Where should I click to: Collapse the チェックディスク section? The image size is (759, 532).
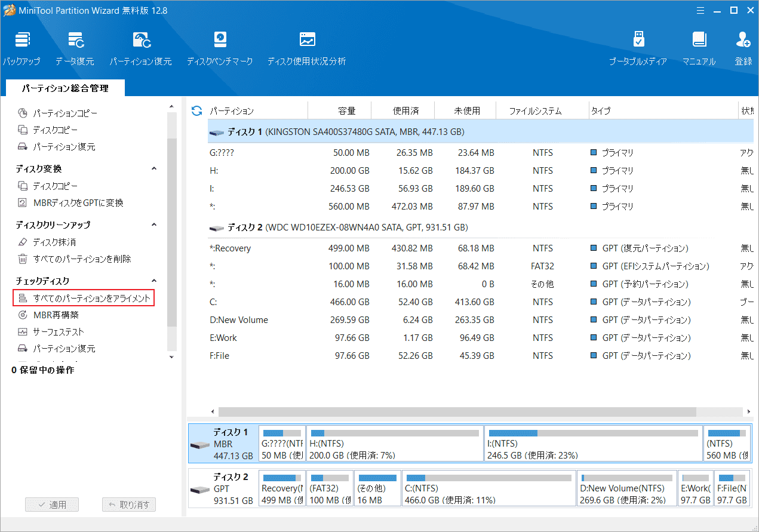tap(154, 281)
